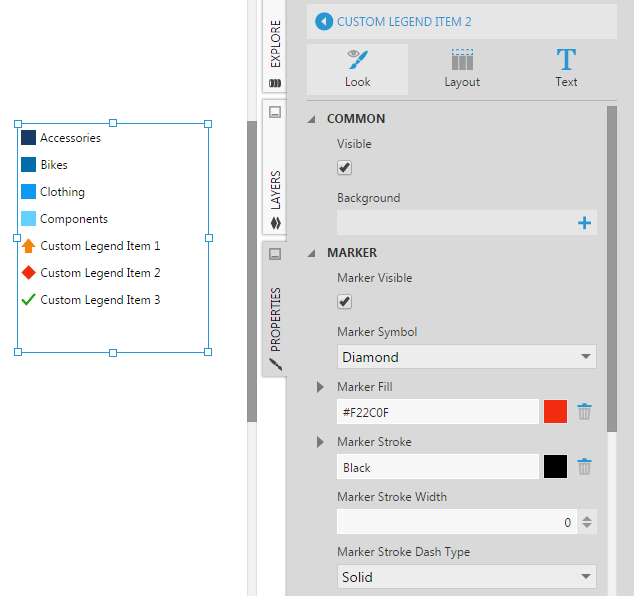Click the back arrow beside Custom Legend Item 2
This screenshot has height=596, width=634.
pos(323,21)
